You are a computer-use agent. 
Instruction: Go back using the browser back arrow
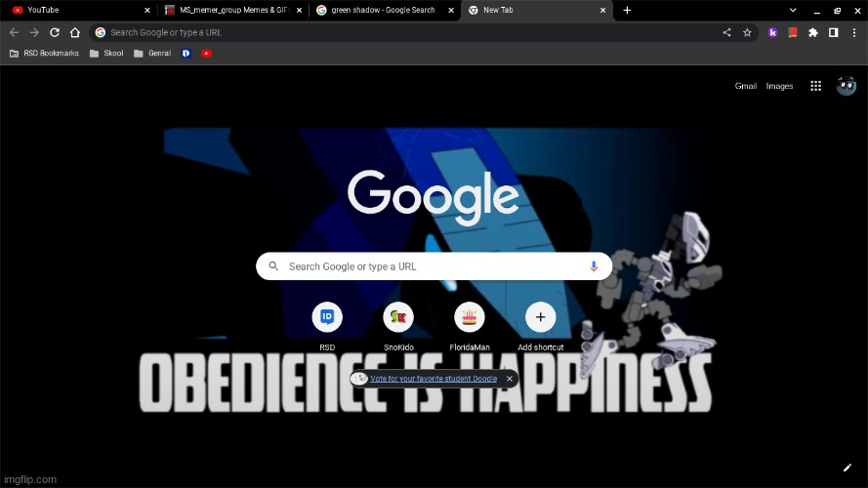click(14, 32)
